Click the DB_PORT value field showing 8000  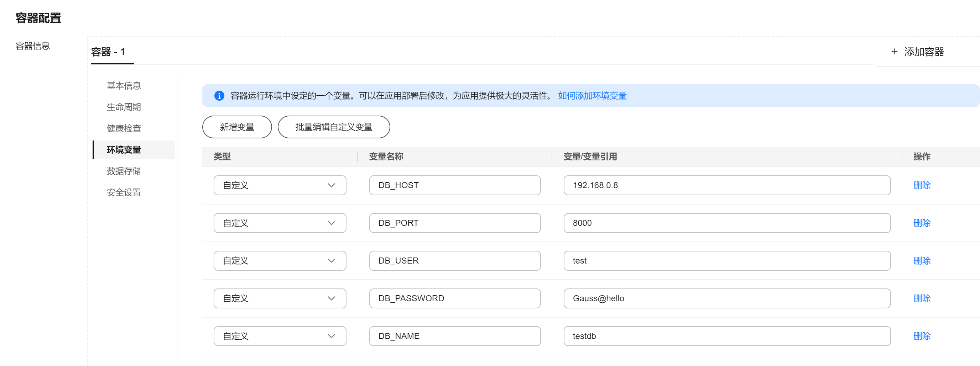coord(726,223)
